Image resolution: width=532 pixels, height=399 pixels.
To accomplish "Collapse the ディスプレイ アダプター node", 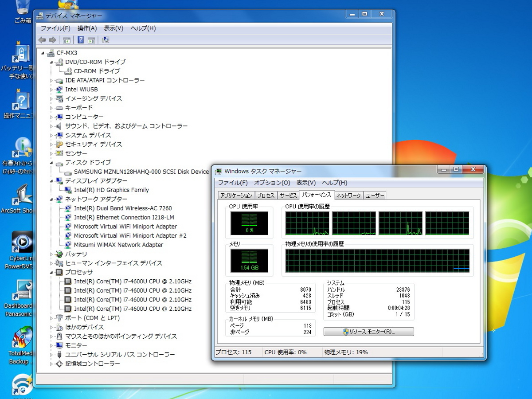I will click(51, 181).
